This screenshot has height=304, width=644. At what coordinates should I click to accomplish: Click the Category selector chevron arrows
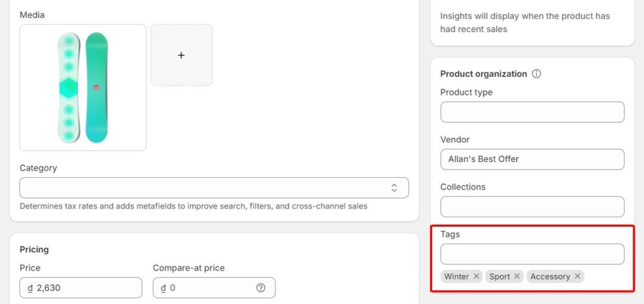click(394, 188)
